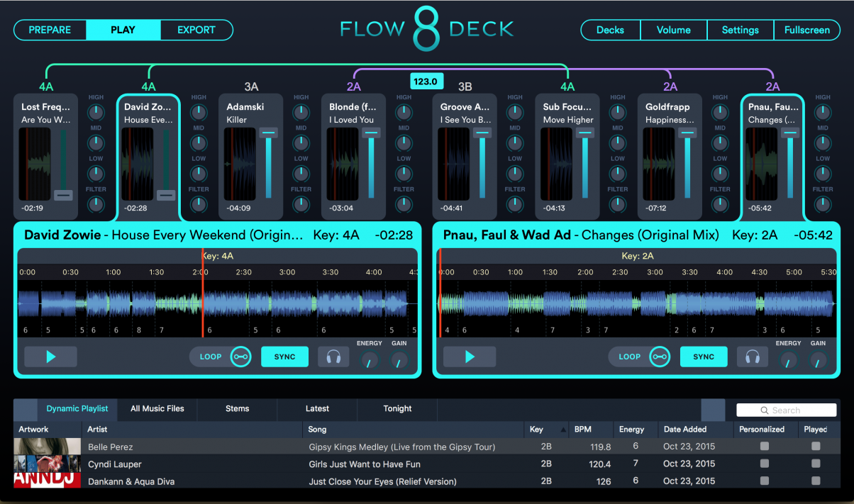Adjust Energy knob on Pnau deck
The width and height of the screenshot is (854, 504).
[788, 361]
